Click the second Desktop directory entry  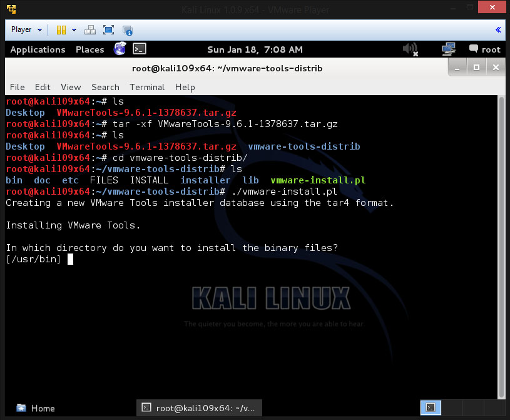click(x=25, y=146)
